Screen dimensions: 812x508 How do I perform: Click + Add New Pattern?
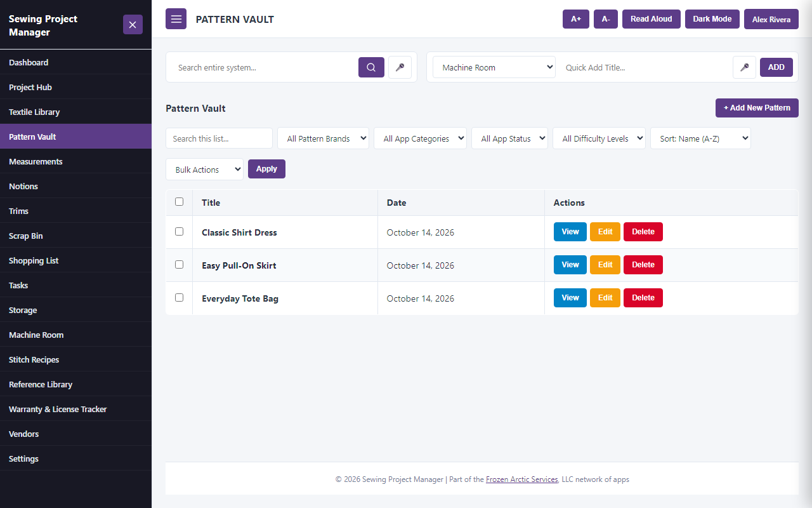click(757, 108)
